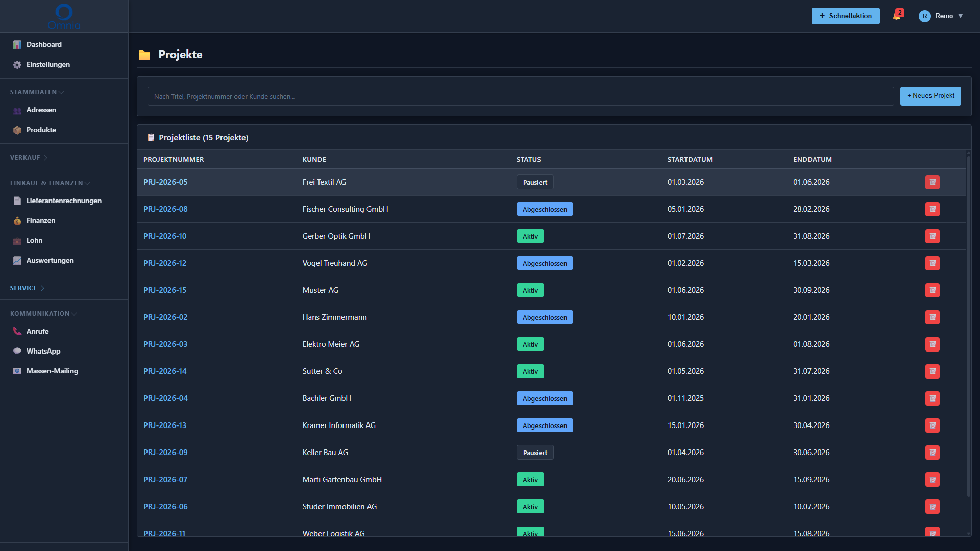This screenshot has height=551, width=980.
Task: Click the Dashboard chart icon
Action: click(x=17, y=45)
